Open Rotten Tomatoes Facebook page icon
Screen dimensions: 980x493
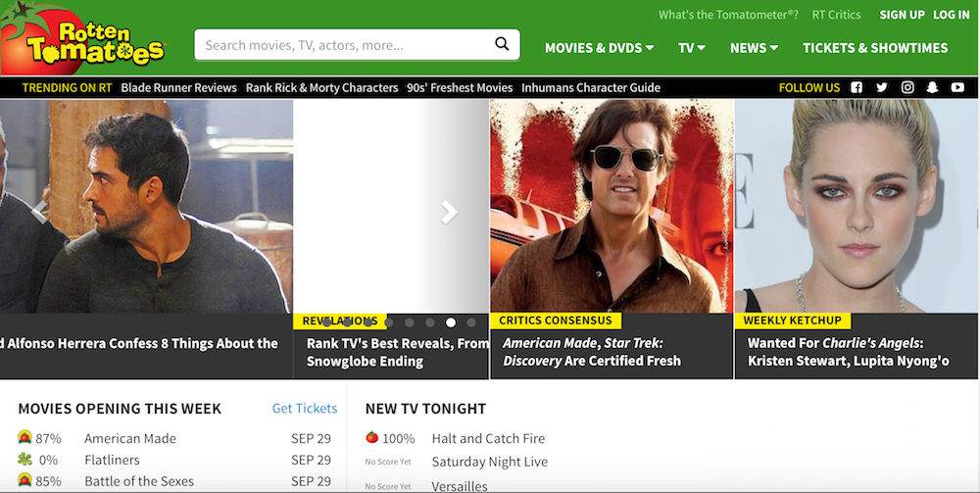pyautogui.click(x=857, y=87)
